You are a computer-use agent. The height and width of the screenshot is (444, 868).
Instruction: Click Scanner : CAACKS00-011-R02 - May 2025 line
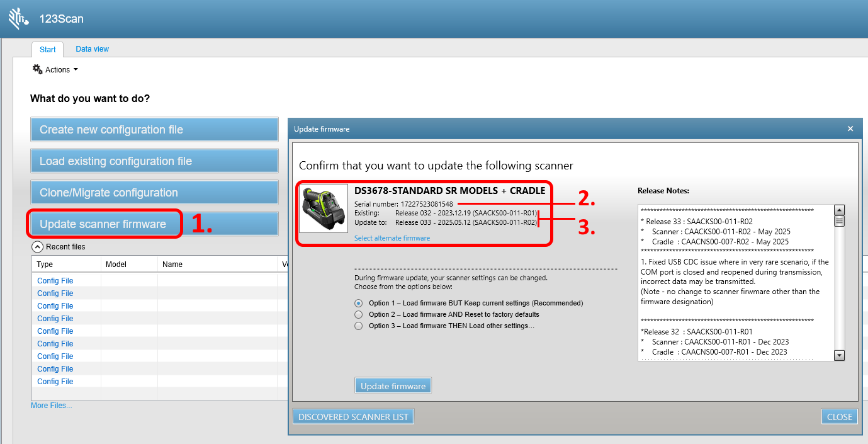click(x=714, y=231)
